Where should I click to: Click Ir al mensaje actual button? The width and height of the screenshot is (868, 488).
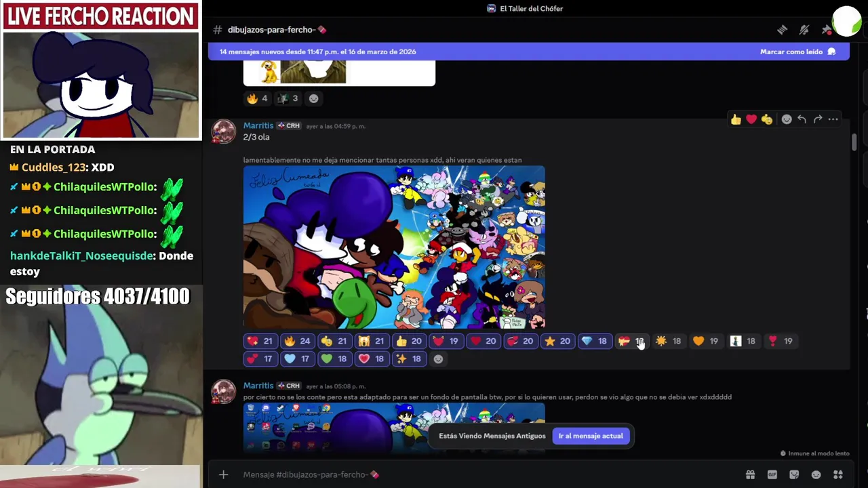click(x=591, y=436)
